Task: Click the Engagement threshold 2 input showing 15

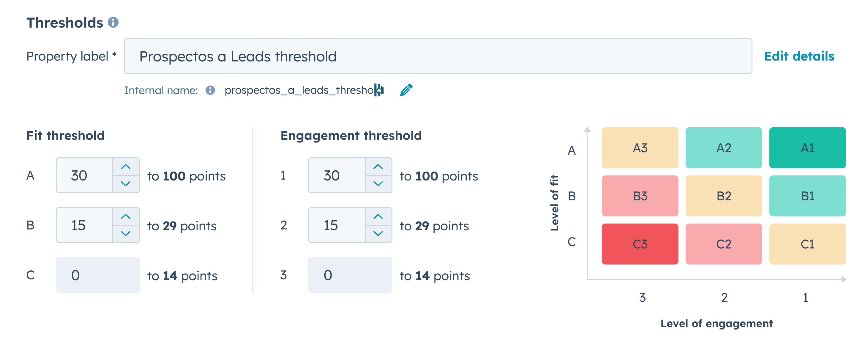Action: coord(337,225)
